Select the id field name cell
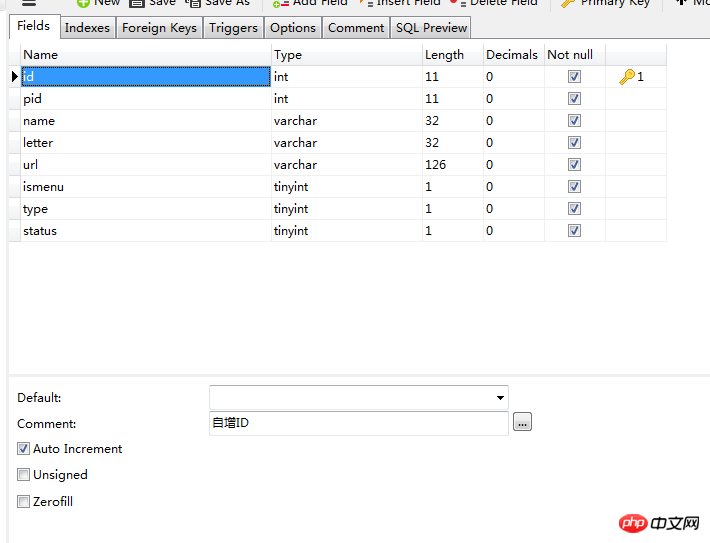This screenshot has width=710, height=543. point(146,77)
